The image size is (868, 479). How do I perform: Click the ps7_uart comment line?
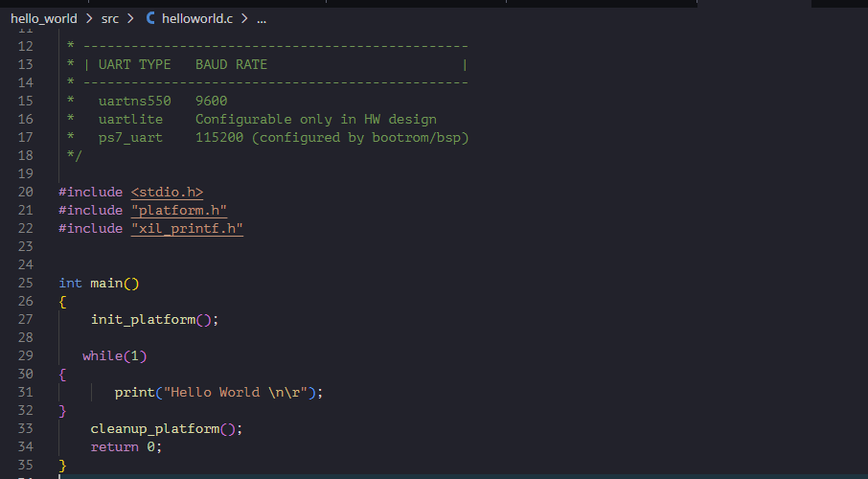130,137
